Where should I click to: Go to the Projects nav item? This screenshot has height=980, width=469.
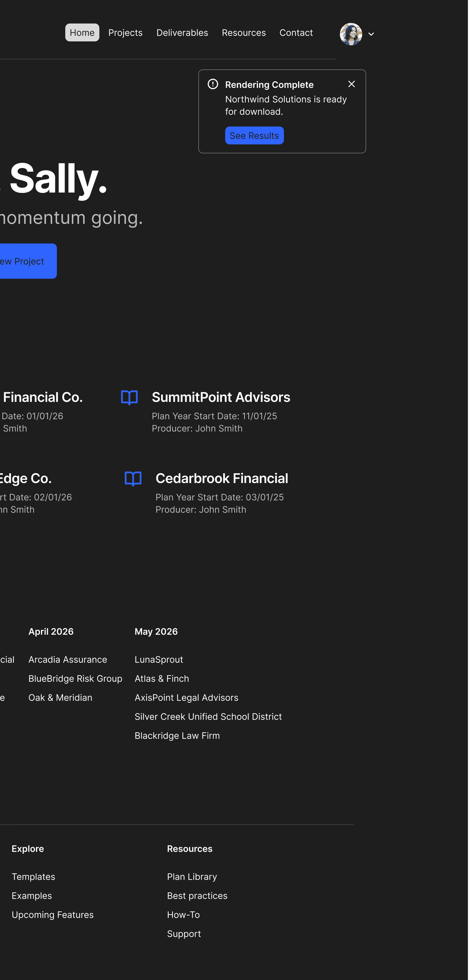pos(125,33)
